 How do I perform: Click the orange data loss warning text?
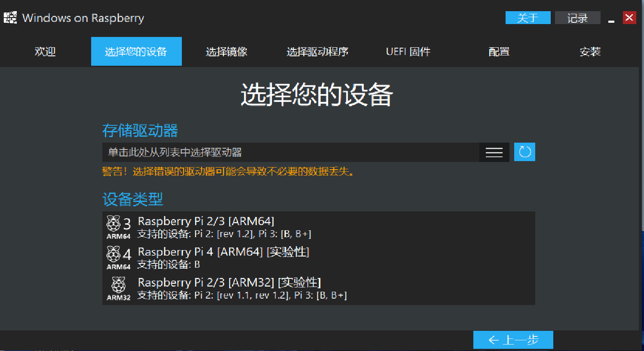tap(228, 171)
